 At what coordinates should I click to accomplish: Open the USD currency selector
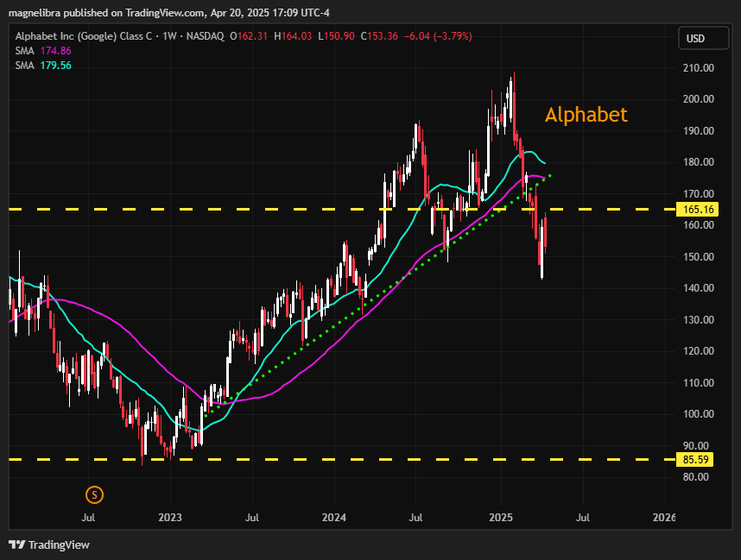pyautogui.click(x=703, y=38)
